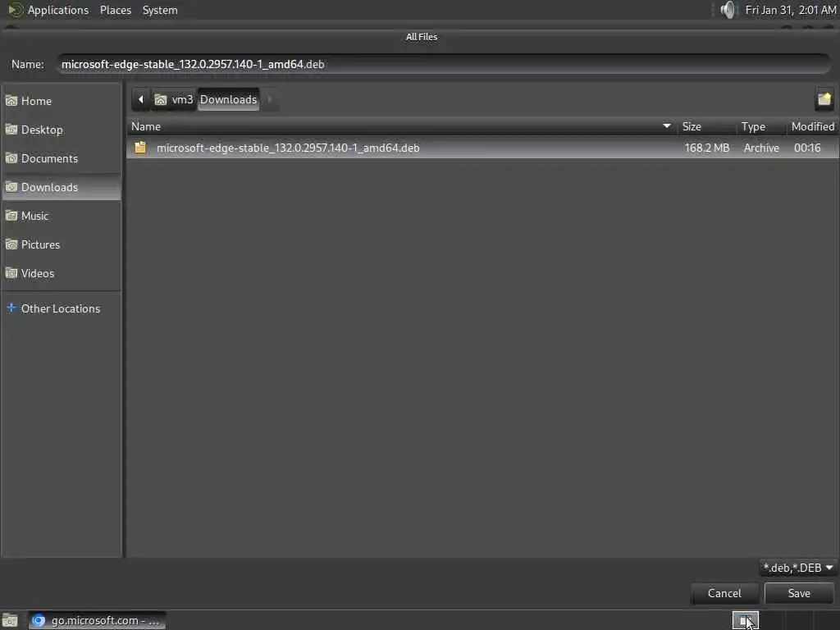Click the Desktop folder icon in sidebar
840x630 pixels.
click(11, 130)
